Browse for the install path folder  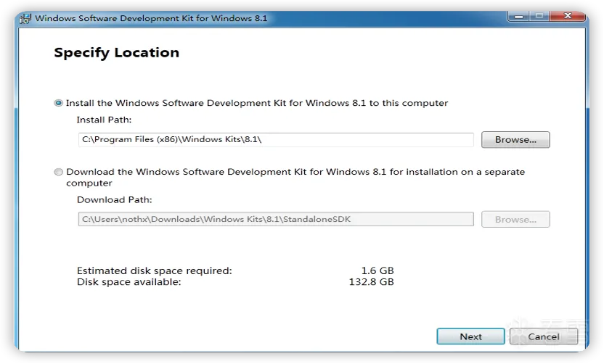click(x=515, y=140)
